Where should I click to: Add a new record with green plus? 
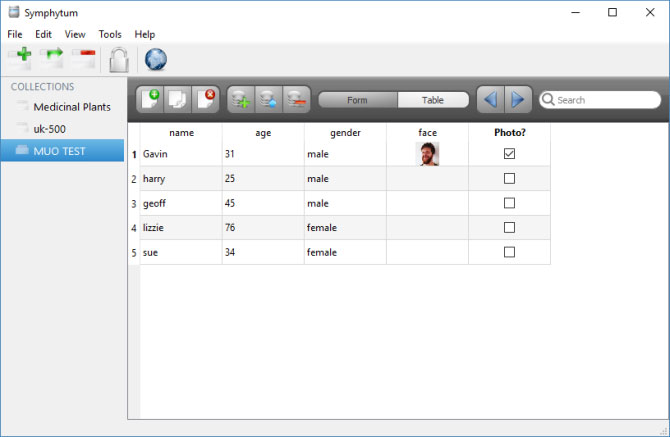point(151,99)
